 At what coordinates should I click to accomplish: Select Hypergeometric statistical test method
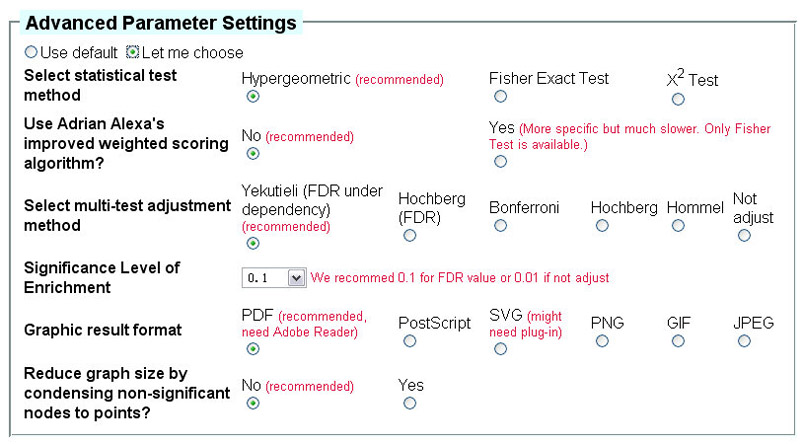(253, 96)
